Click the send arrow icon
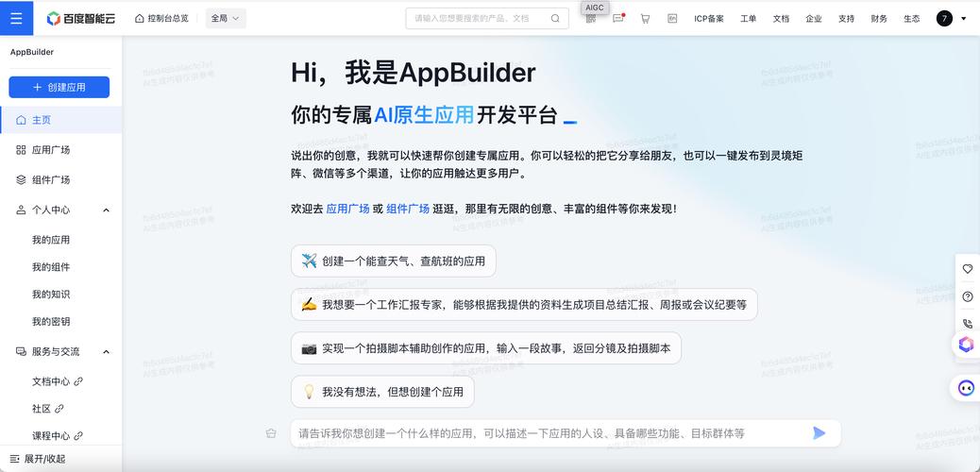 click(x=819, y=432)
